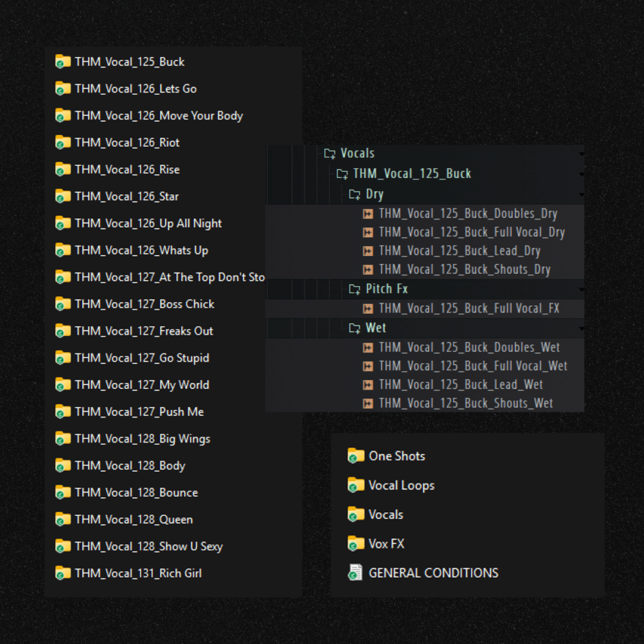Image resolution: width=644 pixels, height=644 pixels.
Task: Click audio file icon for Buck_Doubles_Dry
Action: tap(369, 214)
